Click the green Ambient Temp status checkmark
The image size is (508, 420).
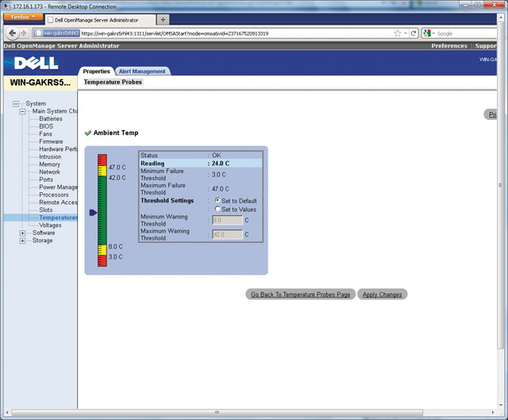tap(88, 133)
